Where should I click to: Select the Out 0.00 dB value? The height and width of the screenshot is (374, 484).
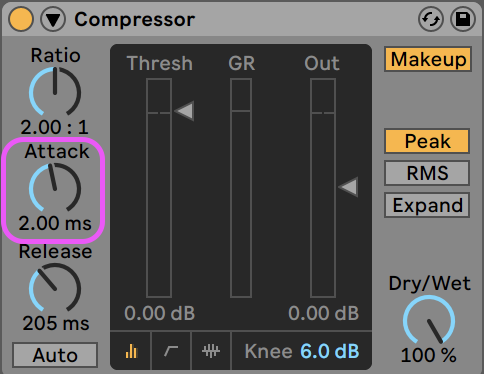323,313
